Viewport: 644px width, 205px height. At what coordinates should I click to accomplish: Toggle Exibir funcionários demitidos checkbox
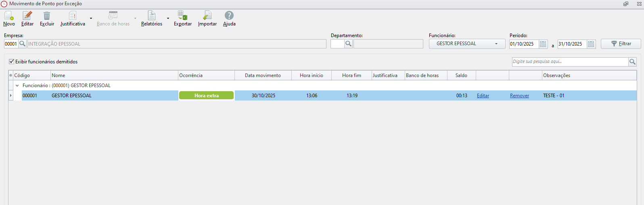[11, 62]
